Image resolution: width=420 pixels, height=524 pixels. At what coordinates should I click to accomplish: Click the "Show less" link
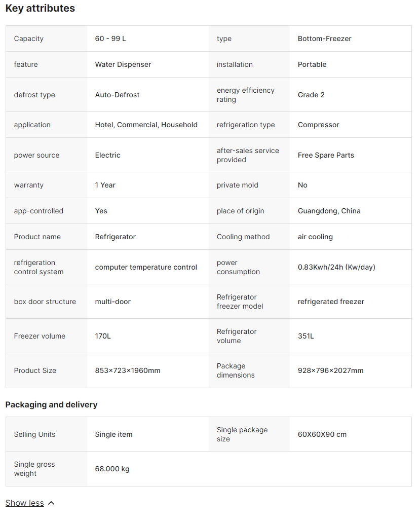[x=24, y=503]
